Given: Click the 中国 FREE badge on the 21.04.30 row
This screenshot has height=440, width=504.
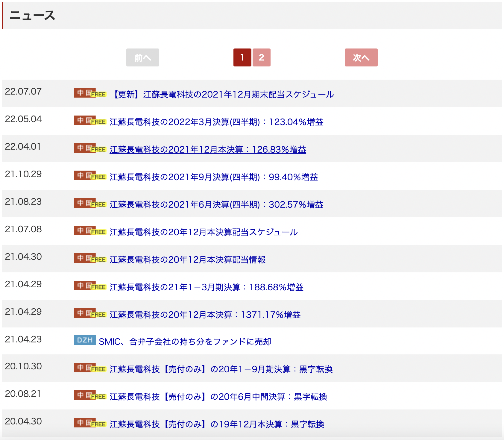Looking at the screenshot, I should click(90, 258).
